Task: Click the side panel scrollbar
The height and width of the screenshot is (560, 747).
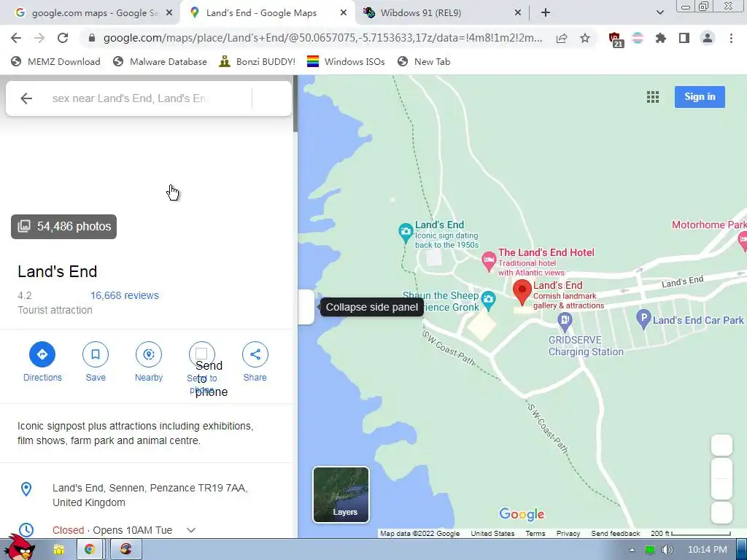Action: click(x=295, y=104)
